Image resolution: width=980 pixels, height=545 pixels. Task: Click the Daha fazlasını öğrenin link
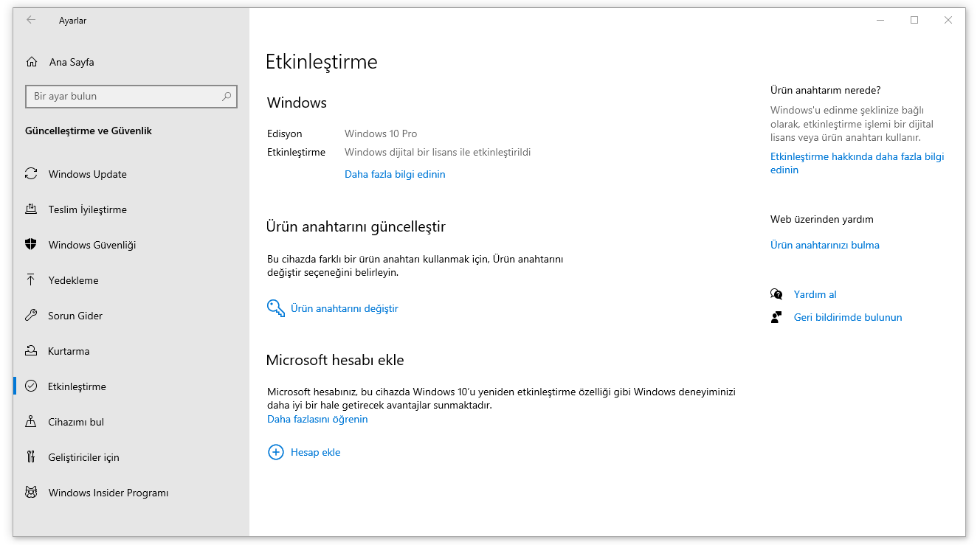(x=317, y=419)
